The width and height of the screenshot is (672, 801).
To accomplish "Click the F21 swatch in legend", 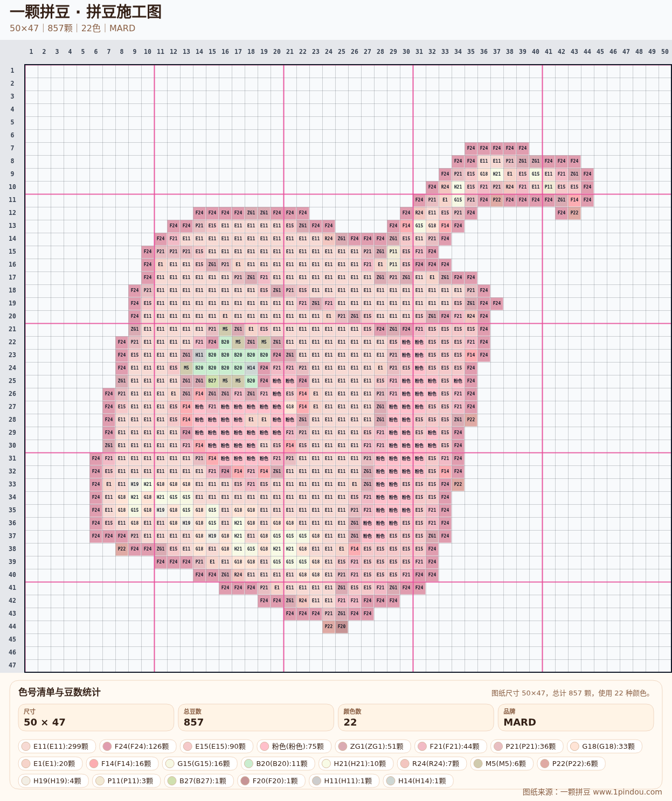I will point(422,747).
